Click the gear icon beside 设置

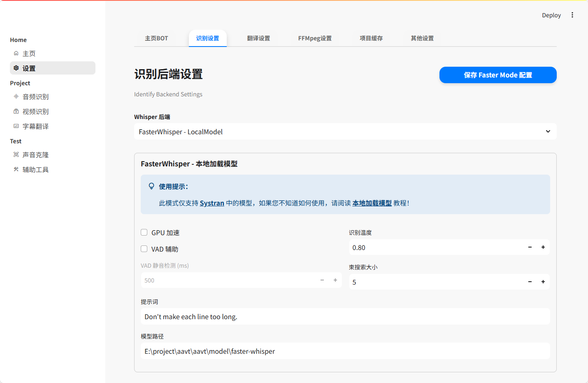(16, 68)
